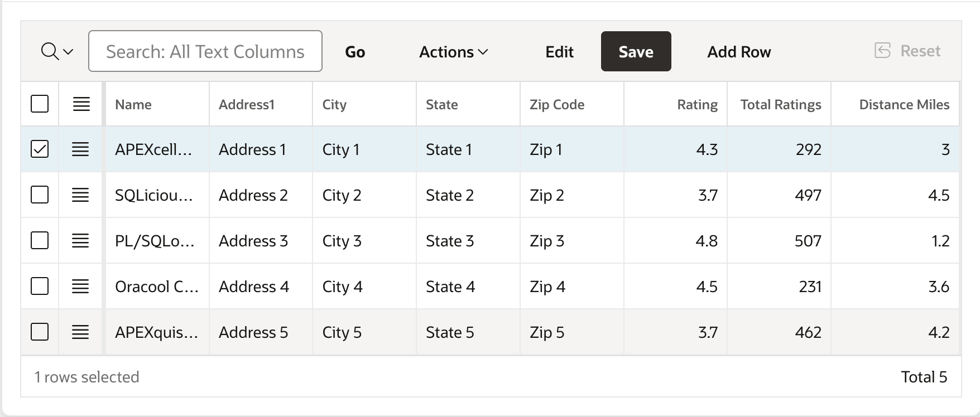Image resolution: width=980 pixels, height=417 pixels.
Task: Click the Zip 3 cell
Action: 572,241
